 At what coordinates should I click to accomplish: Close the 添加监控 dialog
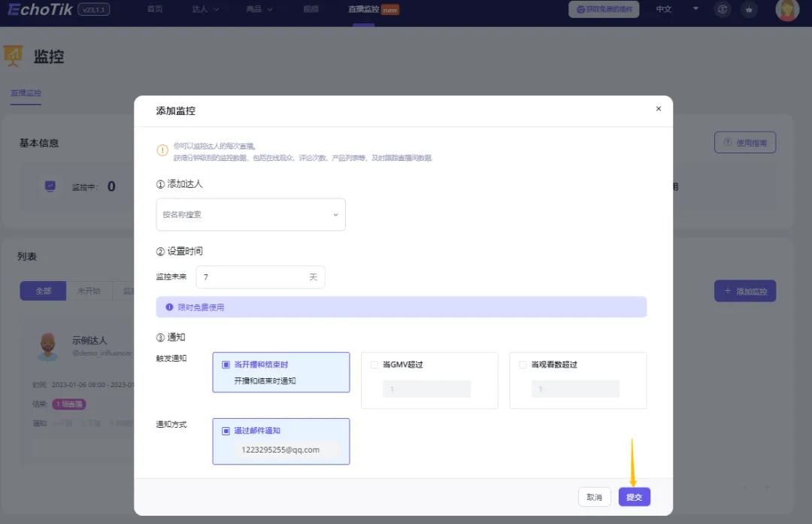click(658, 109)
